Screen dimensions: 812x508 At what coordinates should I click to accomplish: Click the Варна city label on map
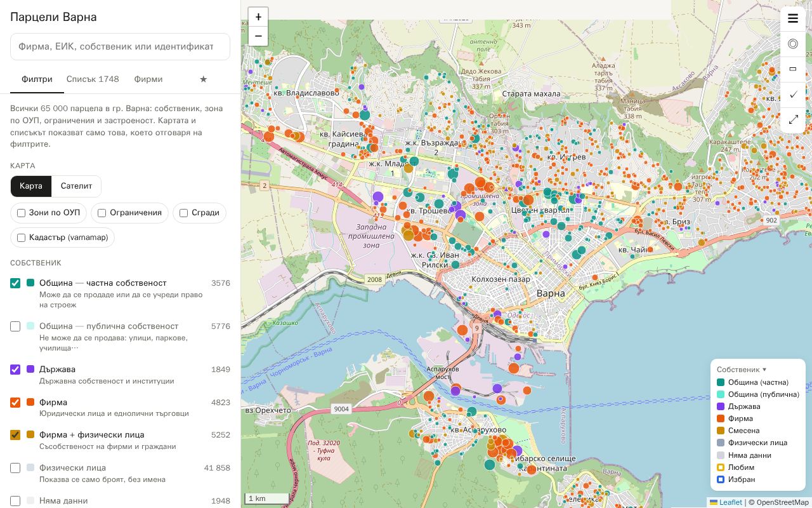click(x=550, y=294)
